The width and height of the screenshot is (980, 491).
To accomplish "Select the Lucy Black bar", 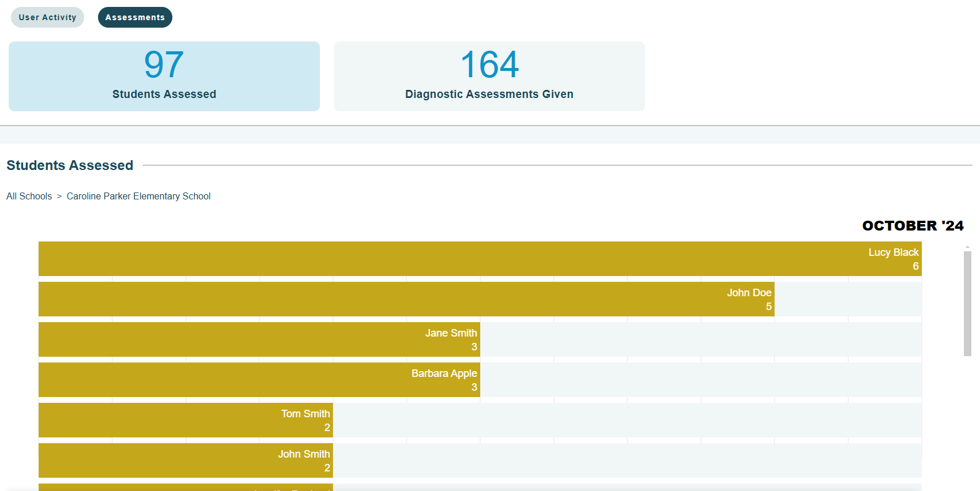I will click(x=480, y=259).
